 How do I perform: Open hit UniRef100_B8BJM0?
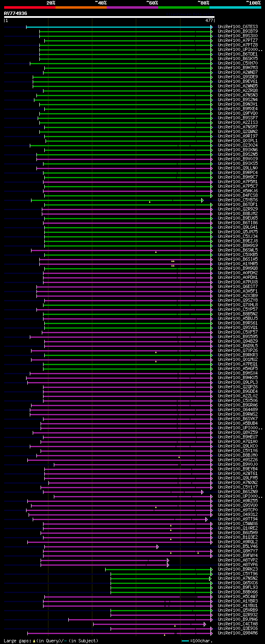click(237, 455)
